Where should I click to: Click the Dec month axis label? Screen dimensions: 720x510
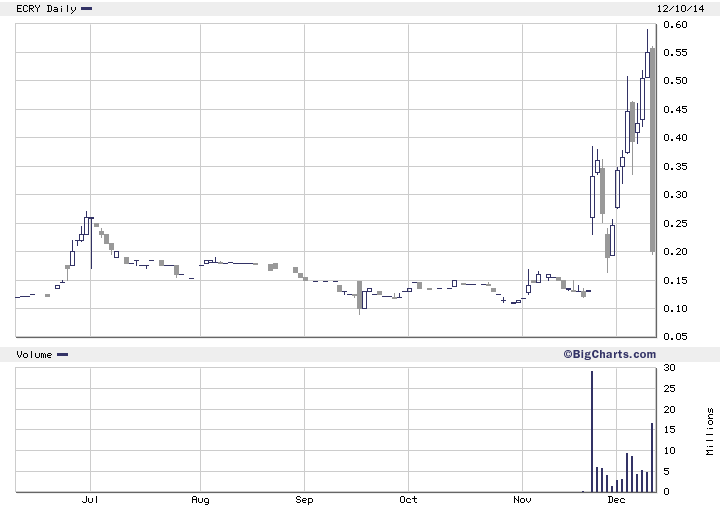tap(616, 499)
